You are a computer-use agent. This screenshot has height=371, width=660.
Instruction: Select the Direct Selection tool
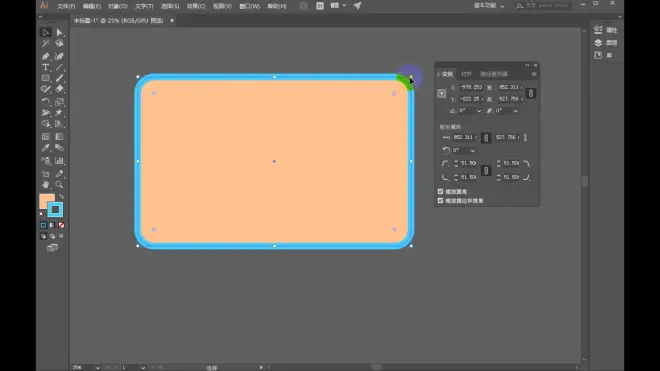tap(59, 32)
